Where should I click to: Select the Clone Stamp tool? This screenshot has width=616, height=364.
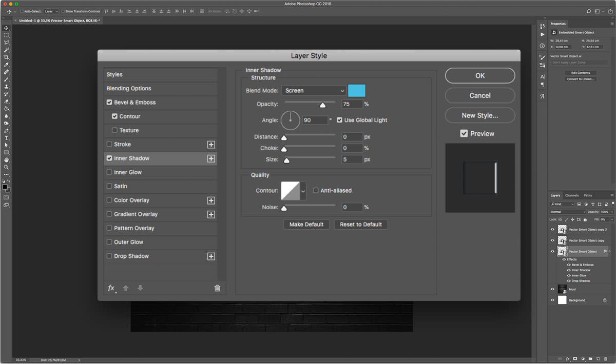pos(6,87)
